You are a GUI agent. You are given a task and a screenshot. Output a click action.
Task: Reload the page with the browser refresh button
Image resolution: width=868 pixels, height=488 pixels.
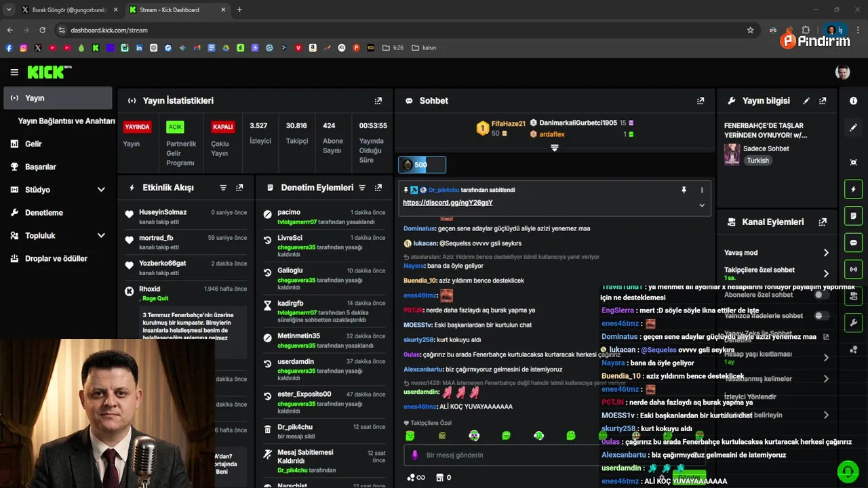(42, 30)
